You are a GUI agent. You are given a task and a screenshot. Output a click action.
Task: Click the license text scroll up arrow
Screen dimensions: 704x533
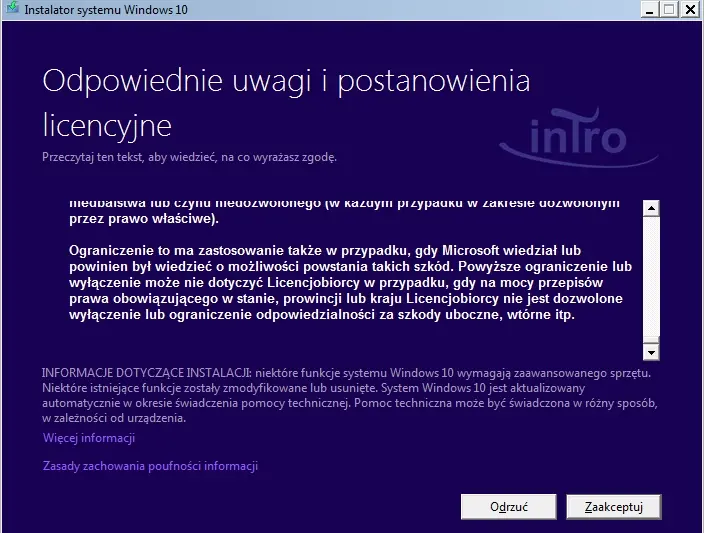[651, 208]
